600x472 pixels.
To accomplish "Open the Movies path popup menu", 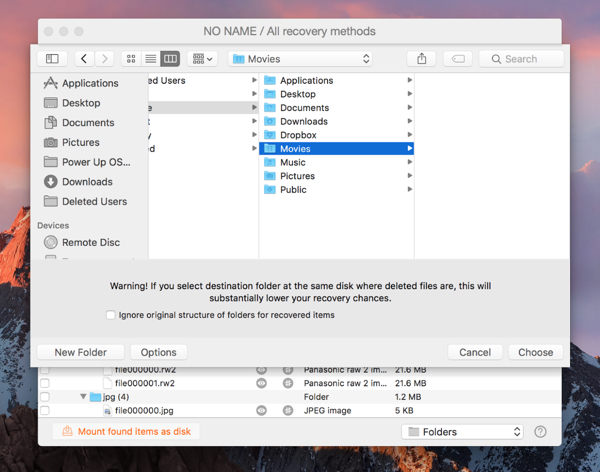I will (x=300, y=59).
